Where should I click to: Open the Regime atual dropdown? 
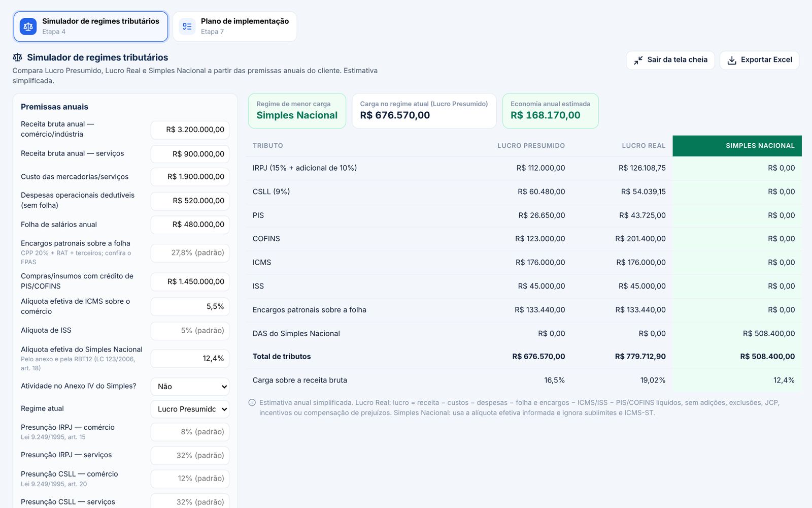tap(190, 409)
